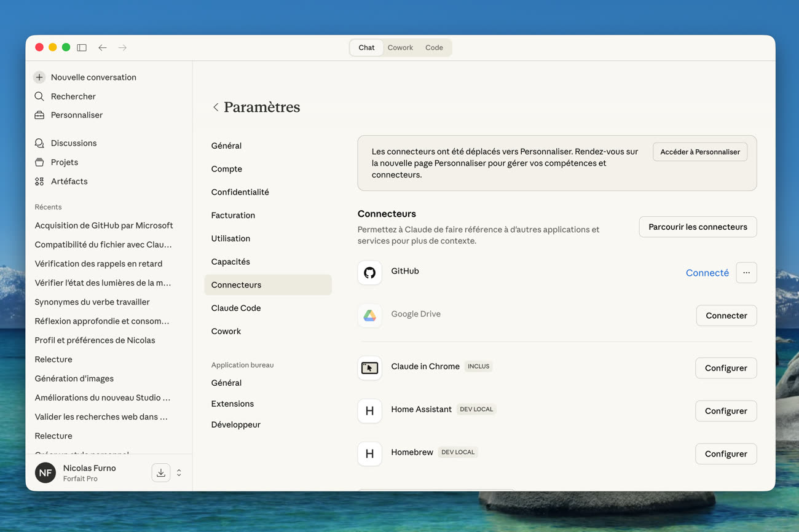The image size is (799, 532).
Task: Open the Projets folder icon
Action: [39, 162]
